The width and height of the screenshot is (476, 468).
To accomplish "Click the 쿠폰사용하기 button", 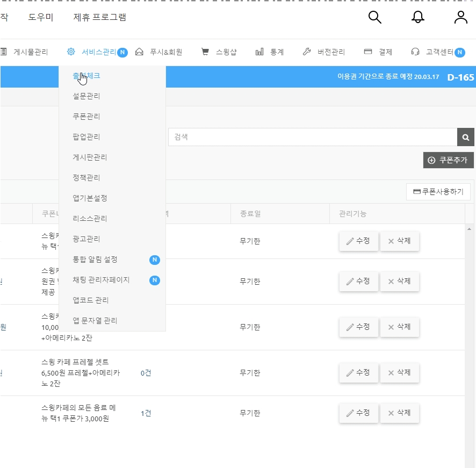I will click(438, 192).
